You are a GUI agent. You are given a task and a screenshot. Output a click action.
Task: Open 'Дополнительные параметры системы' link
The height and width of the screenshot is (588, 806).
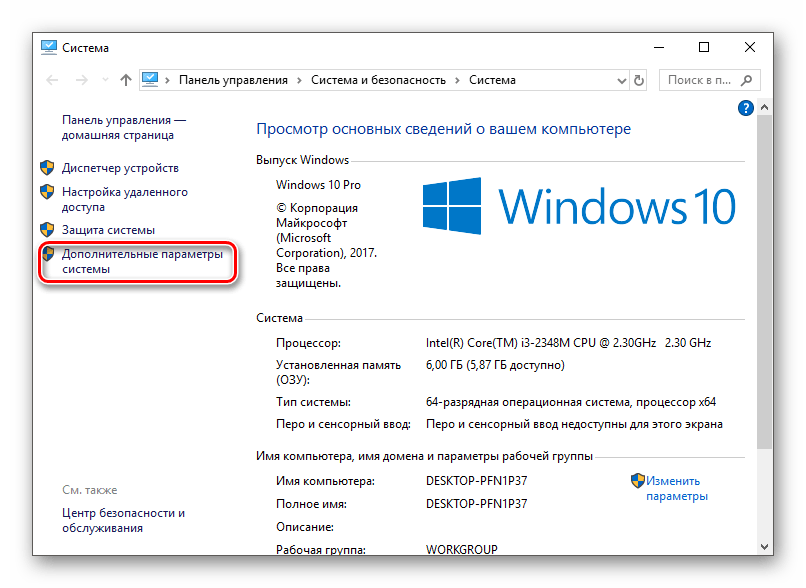click(142, 262)
